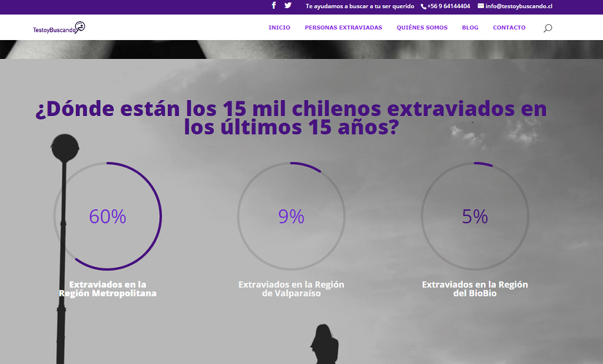The image size is (603, 364).
Task: Open the CONTACTO menu item
Action: pos(509,28)
